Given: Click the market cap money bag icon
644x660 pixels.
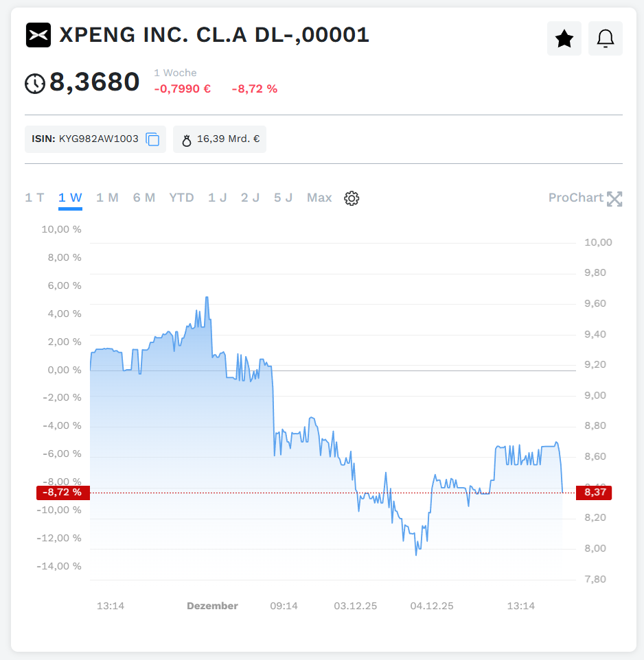Looking at the screenshot, I should tap(186, 140).
